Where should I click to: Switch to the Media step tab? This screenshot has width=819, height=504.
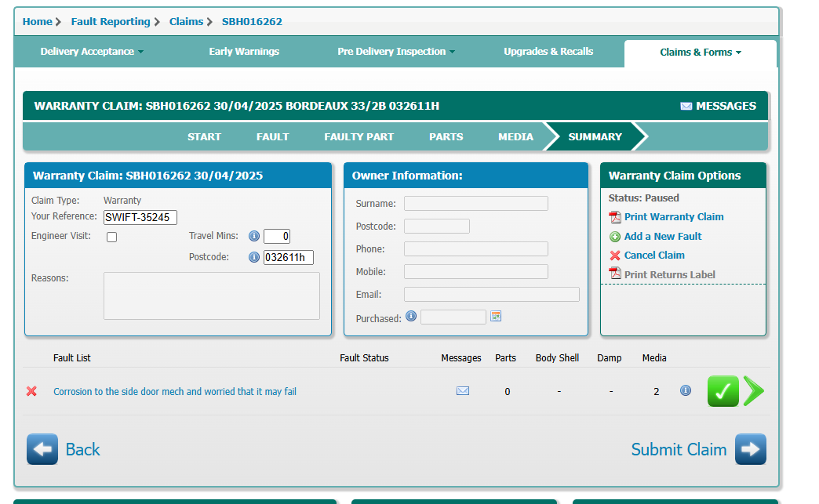515,136
